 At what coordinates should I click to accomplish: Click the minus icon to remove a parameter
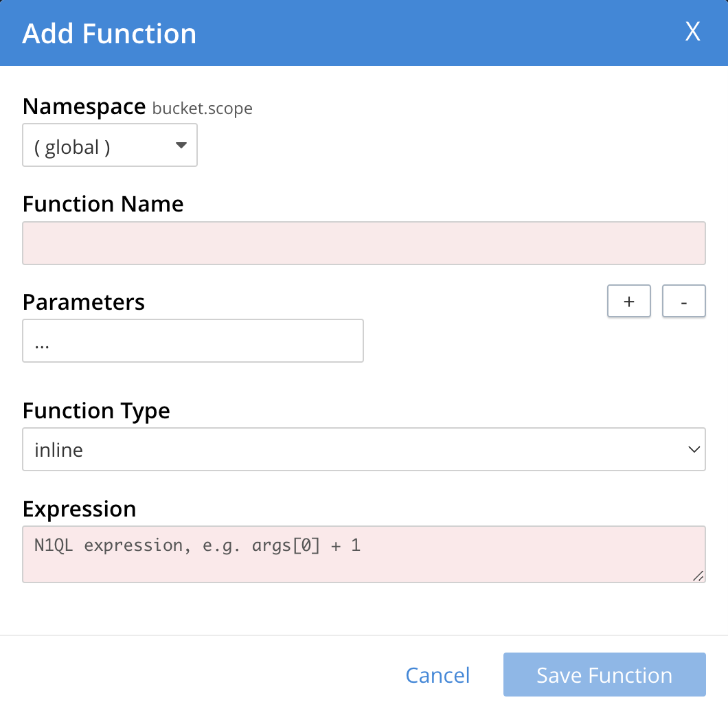pyautogui.click(x=683, y=301)
